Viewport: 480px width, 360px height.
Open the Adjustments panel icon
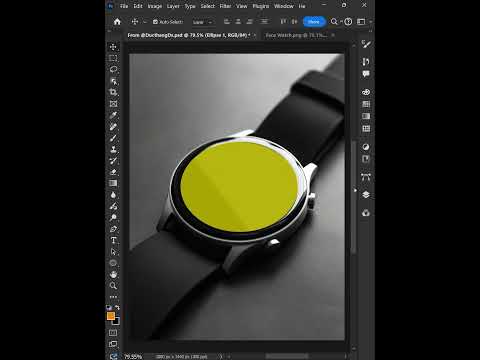(x=366, y=147)
